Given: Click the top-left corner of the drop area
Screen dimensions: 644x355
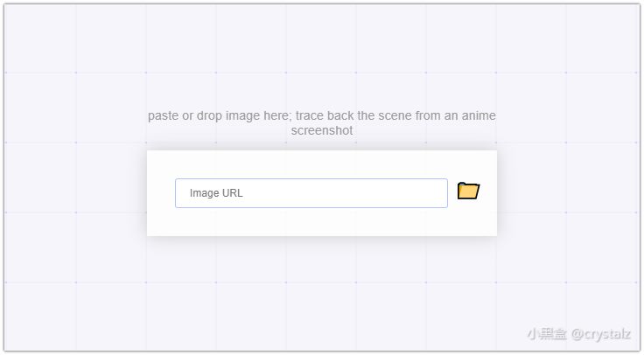Looking at the screenshot, I should click(10, 10).
